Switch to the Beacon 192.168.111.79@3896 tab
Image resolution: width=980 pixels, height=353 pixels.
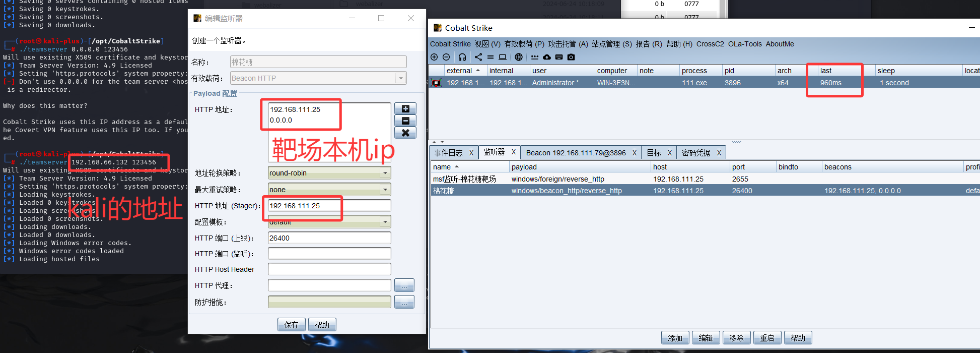(x=576, y=153)
